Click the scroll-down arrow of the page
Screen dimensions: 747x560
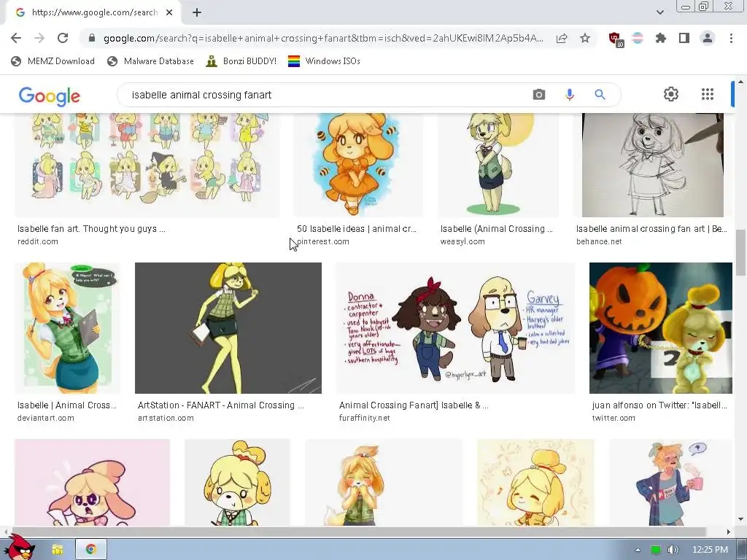(740, 519)
